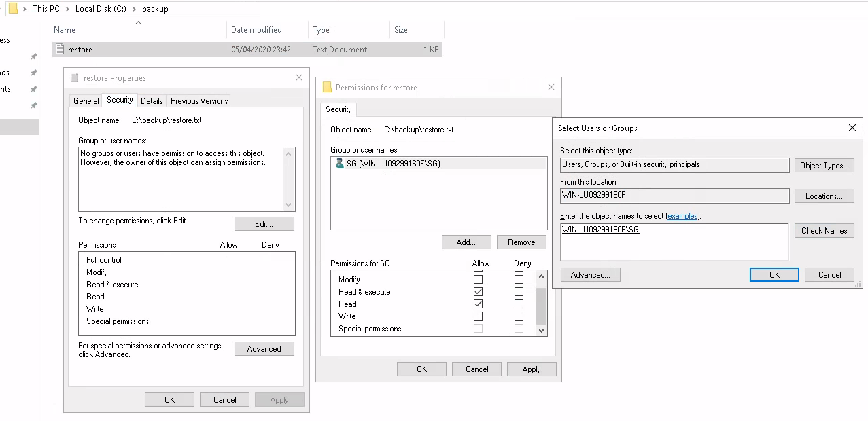This screenshot has height=421, width=868.
Task: Click the Object Types button
Action: click(824, 166)
